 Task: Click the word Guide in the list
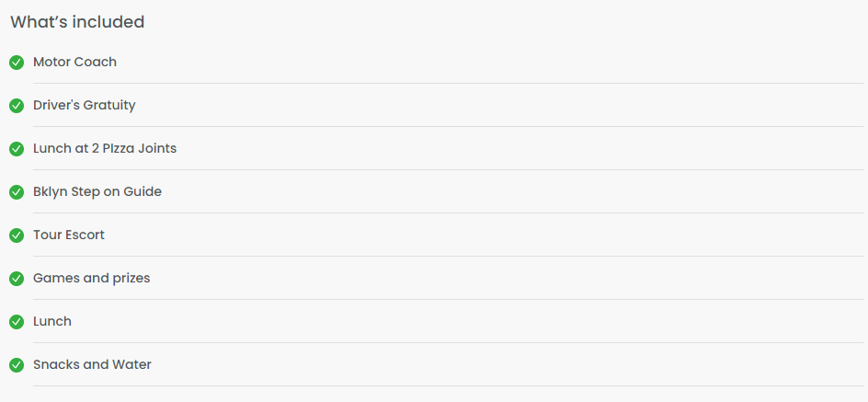coord(143,191)
